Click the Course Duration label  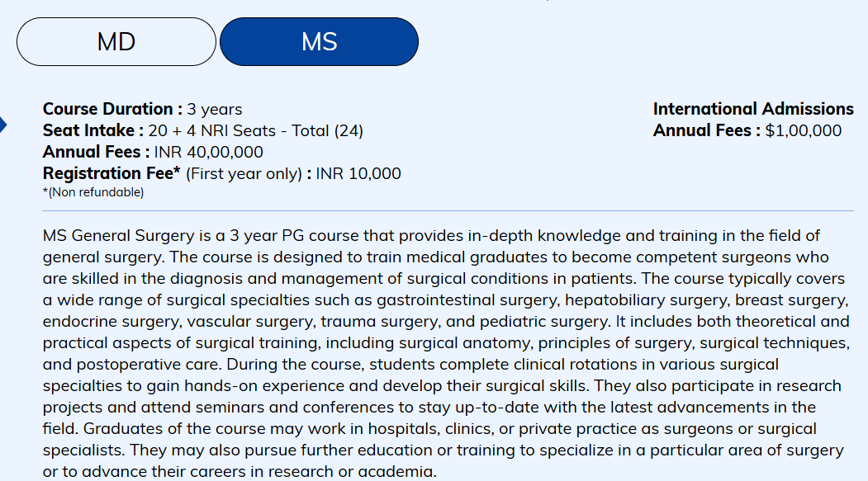point(112,109)
